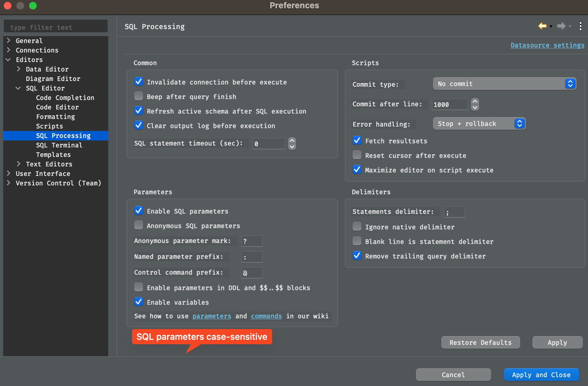Image resolution: width=588 pixels, height=386 pixels.
Task: Navigate back using the yellow back arrow
Action: (x=542, y=26)
